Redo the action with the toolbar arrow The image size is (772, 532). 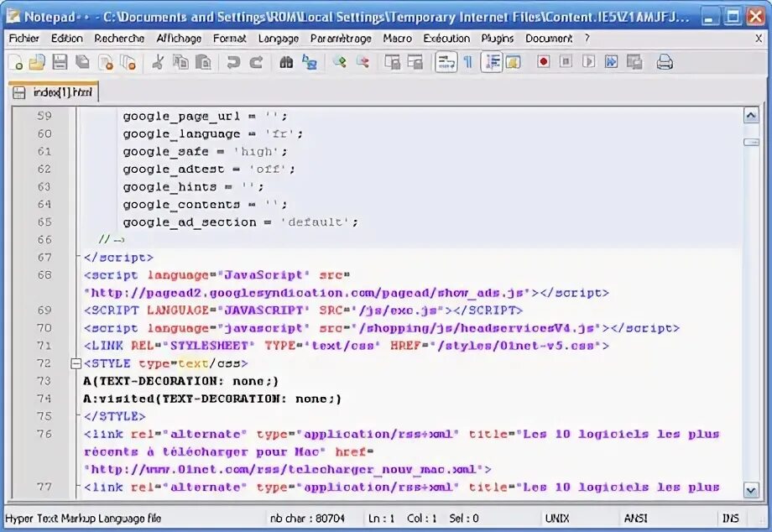pyautogui.click(x=256, y=62)
